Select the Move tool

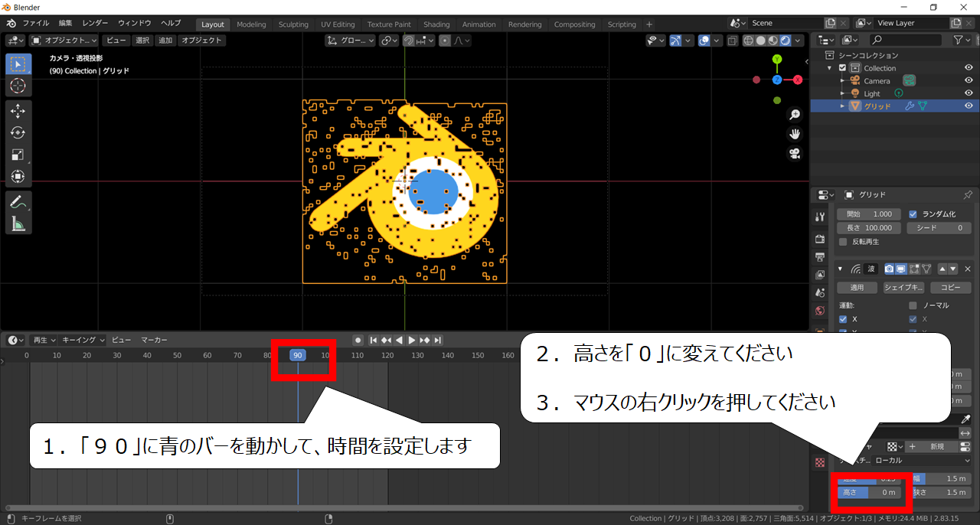pyautogui.click(x=18, y=111)
